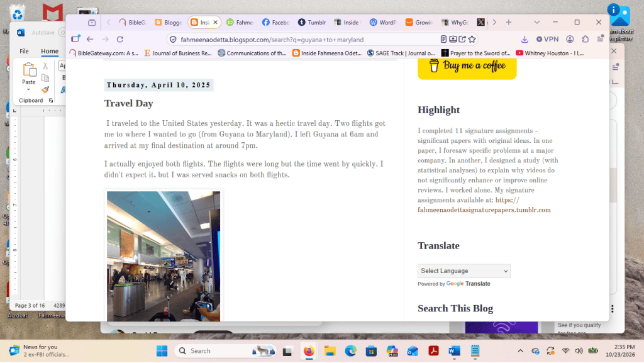Open SAGE Track bookmark
Image resolution: width=644 pixels, height=363 pixels.
pyautogui.click(x=401, y=53)
